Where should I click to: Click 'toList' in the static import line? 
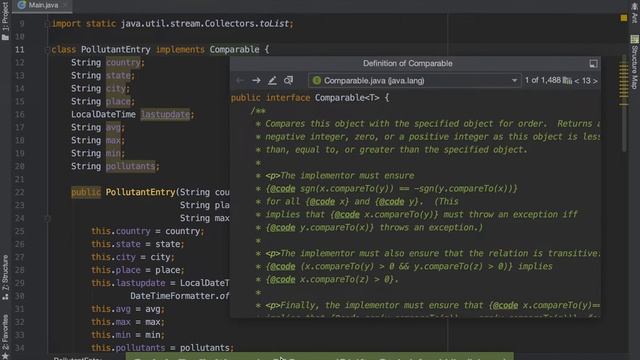tap(274, 24)
